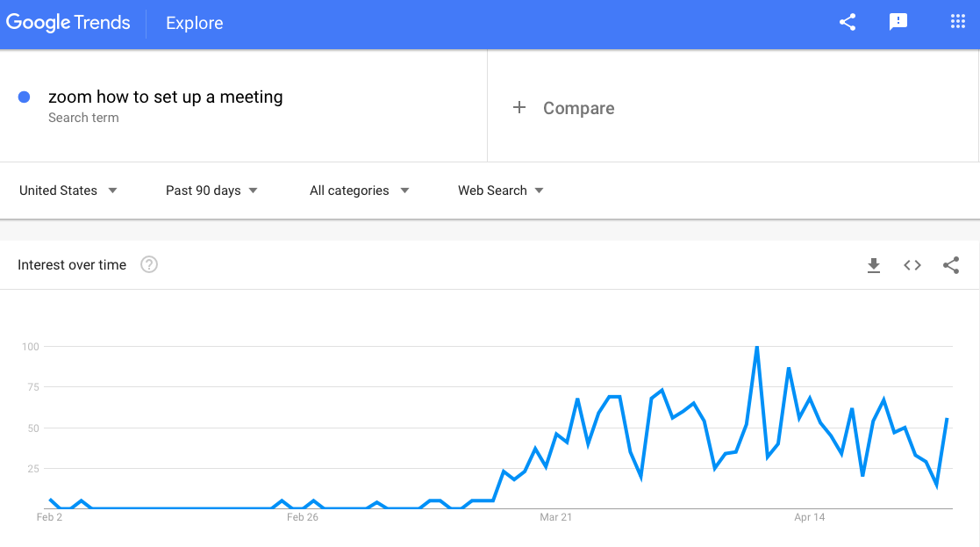
Task: Click the share icon in blue header
Action: [x=848, y=23]
